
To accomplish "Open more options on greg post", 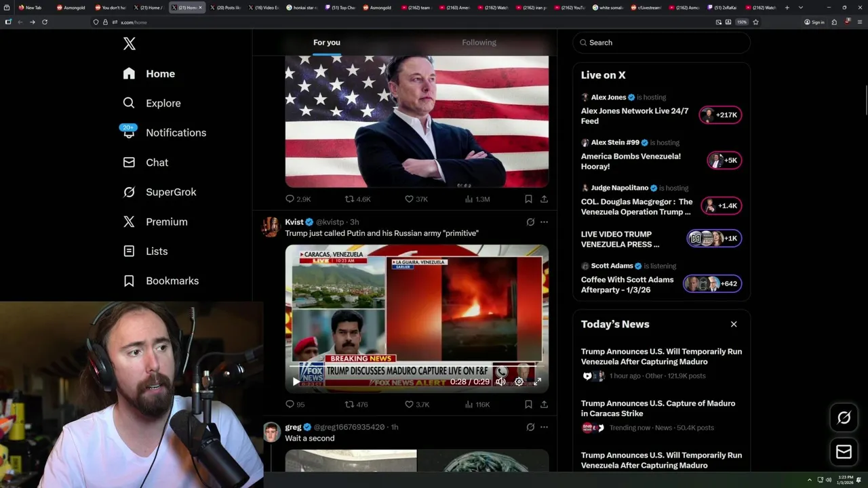I will tap(544, 427).
